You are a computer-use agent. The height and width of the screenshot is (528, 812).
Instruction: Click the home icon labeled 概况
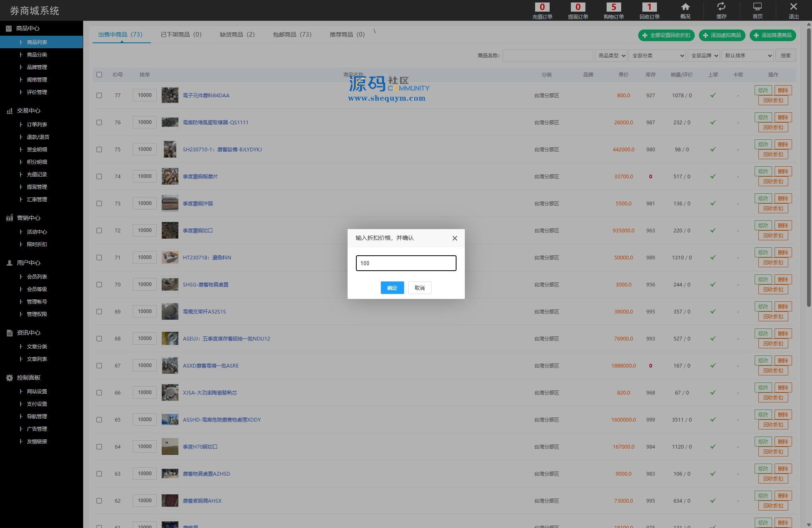point(685,7)
